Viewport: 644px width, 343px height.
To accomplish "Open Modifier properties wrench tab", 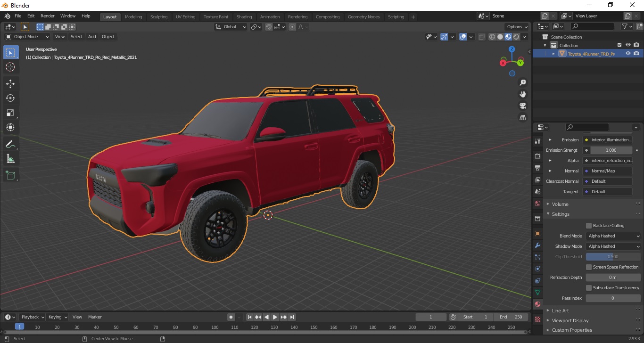I will click(537, 245).
